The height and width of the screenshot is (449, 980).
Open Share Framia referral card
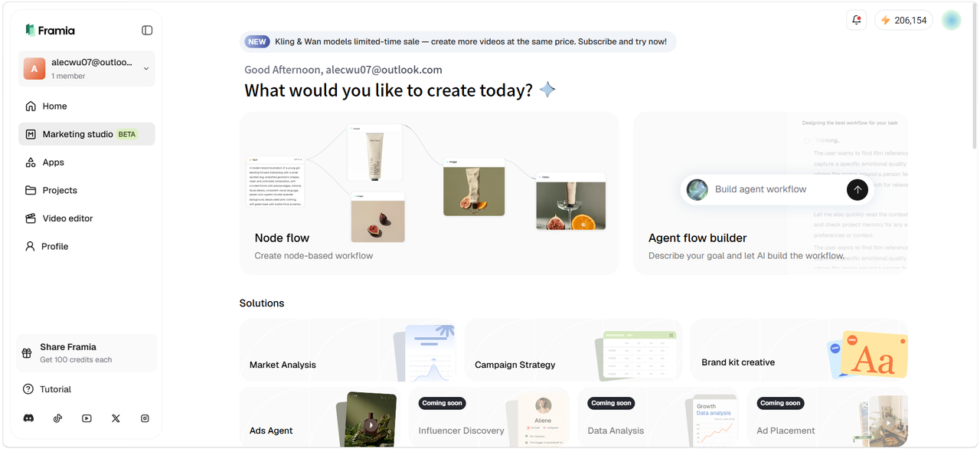pos(87,353)
